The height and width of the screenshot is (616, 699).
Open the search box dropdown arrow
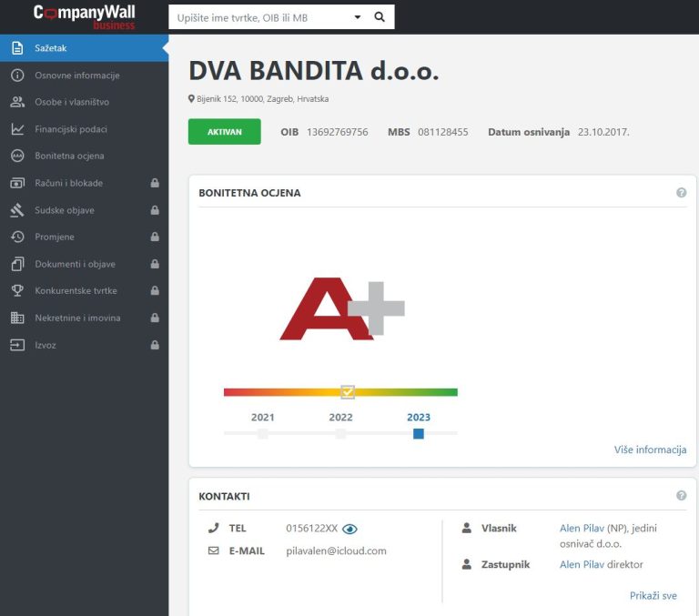(357, 17)
